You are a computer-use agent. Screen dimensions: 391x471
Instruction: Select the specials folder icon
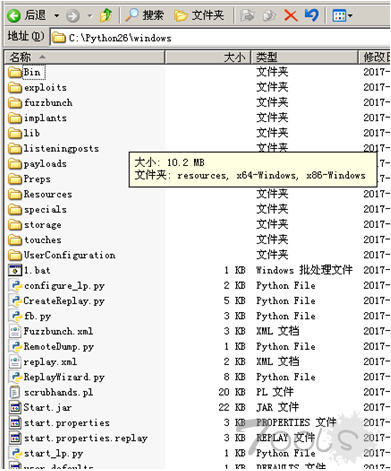tap(14, 210)
